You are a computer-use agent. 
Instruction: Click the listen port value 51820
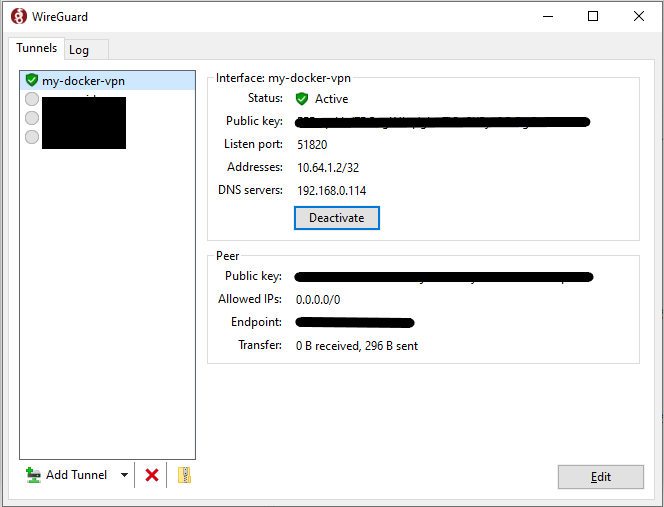pos(312,145)
